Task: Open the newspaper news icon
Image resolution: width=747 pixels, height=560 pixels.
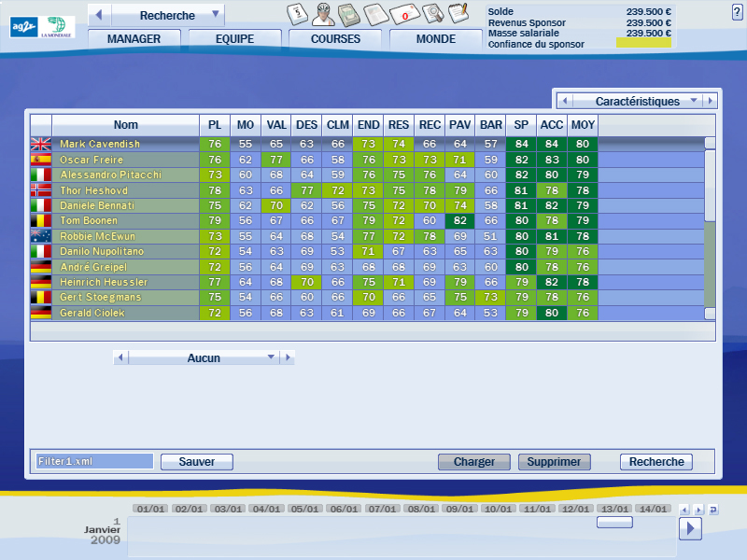Action: [x=375, y=14]
